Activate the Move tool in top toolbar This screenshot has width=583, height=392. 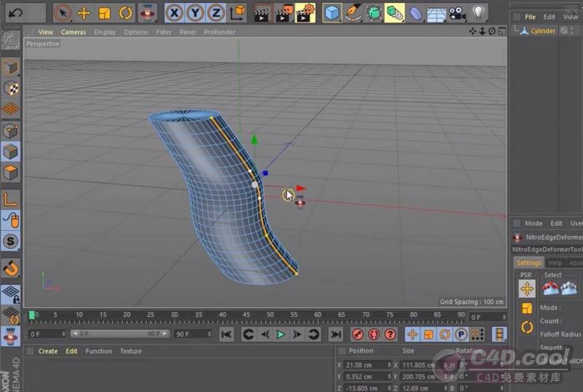click(x=84, y=13)
